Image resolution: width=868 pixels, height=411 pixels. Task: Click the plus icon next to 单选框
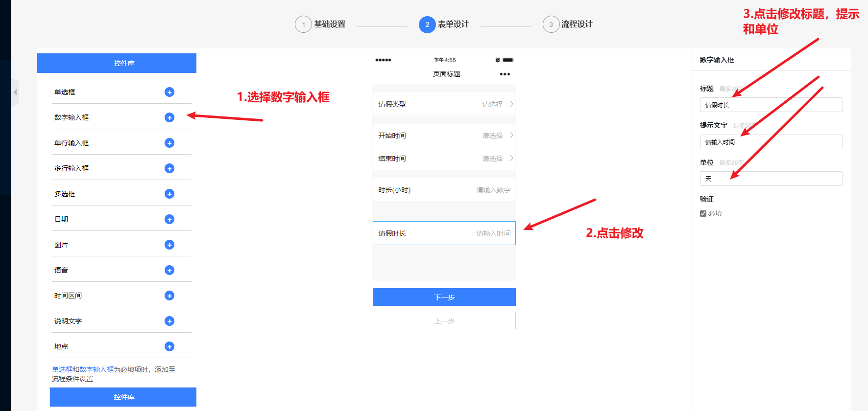pyautogui.click(x=169, y=92)
